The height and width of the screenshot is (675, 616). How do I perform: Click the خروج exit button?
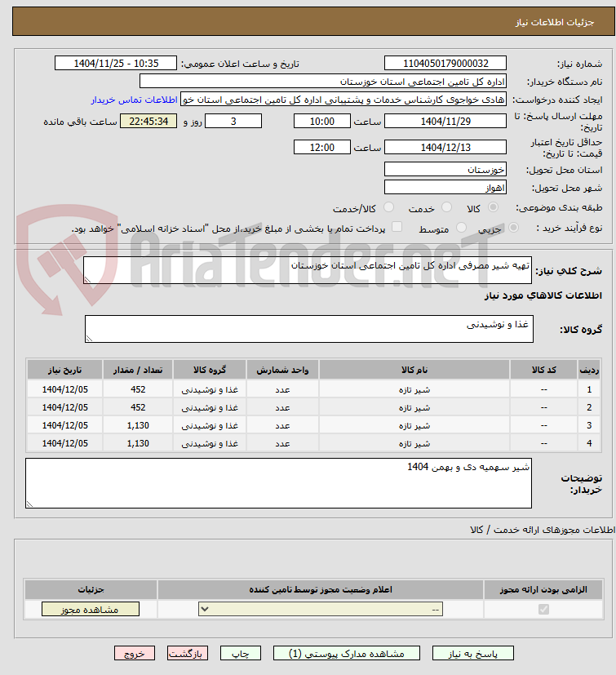pyautogui.click(x=135, y=654)
